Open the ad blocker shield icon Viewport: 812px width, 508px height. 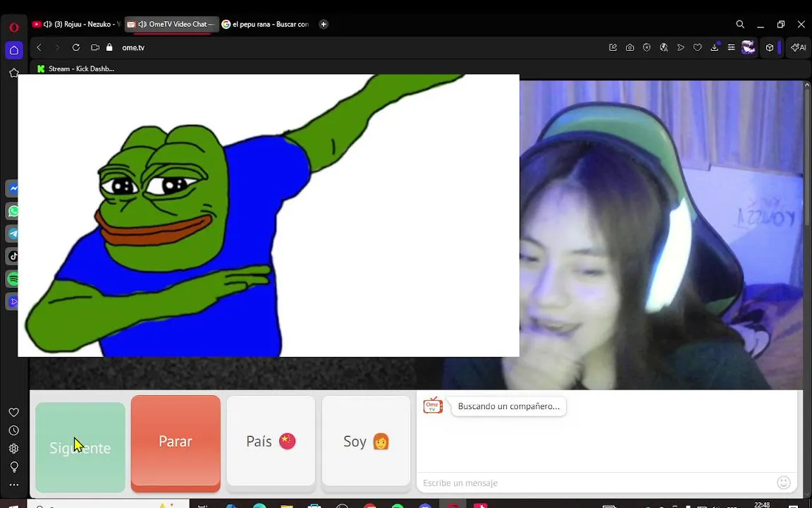click(x=647, y=47)
